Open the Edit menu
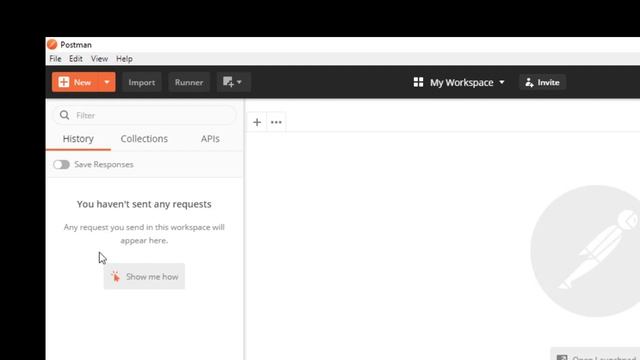 coord(76,59)
